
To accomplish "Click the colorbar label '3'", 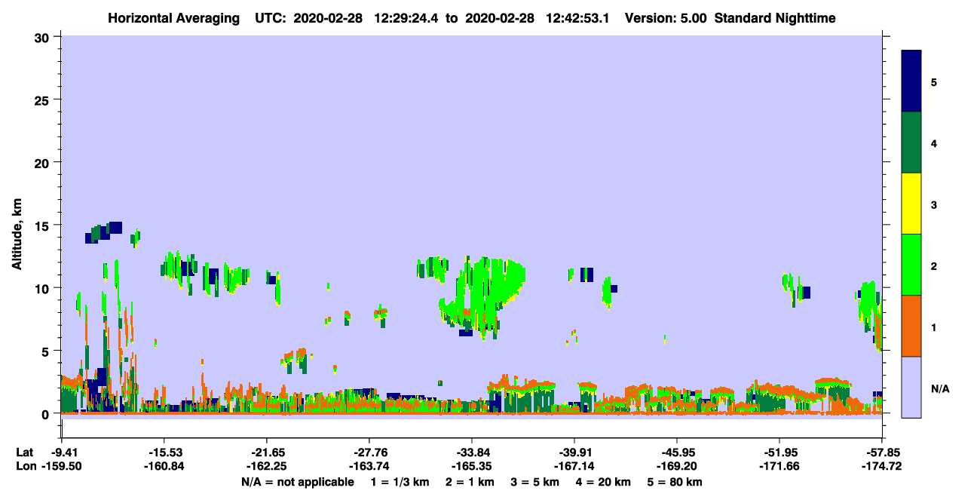I will tap(934, 204).
